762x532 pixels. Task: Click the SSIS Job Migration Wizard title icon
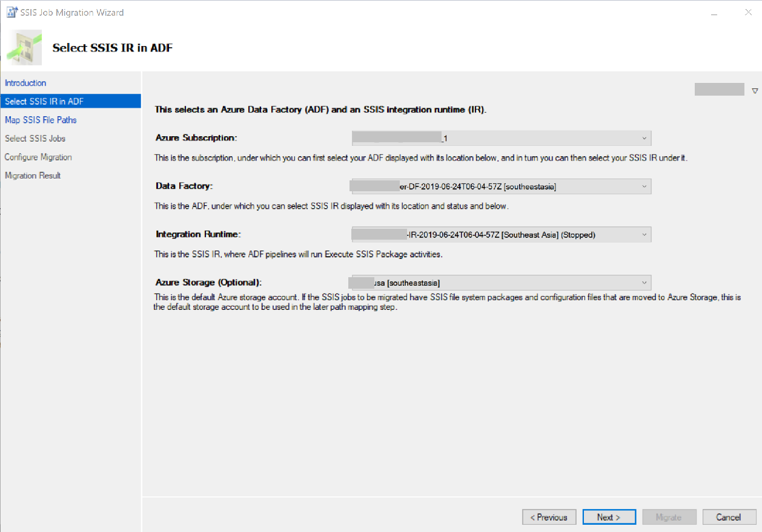coord(12,12)
